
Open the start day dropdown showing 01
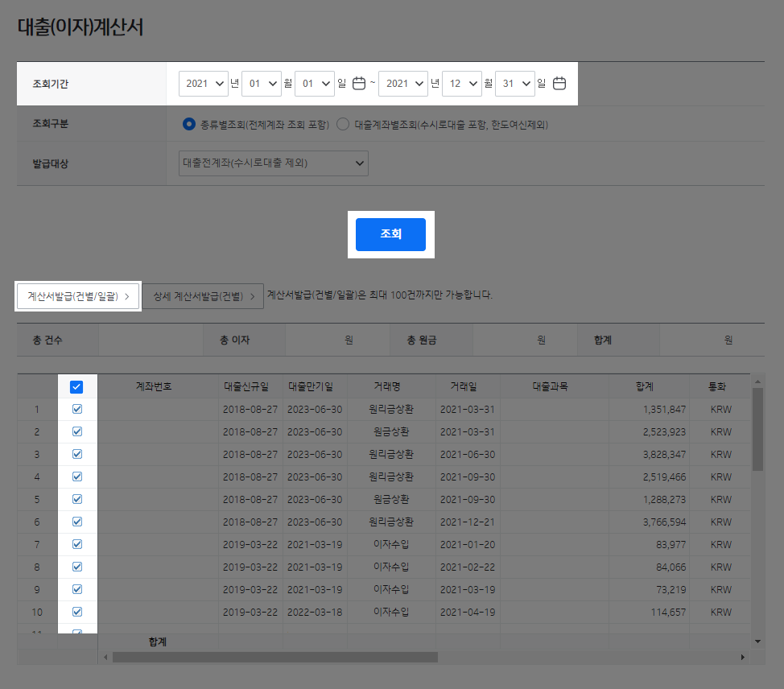(315, 83)
